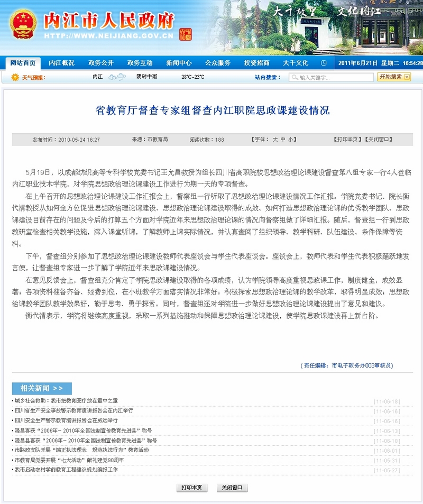Open the 投资招商 menu
423x504 pixels.
pyautogui.click(x=256, y=63)
